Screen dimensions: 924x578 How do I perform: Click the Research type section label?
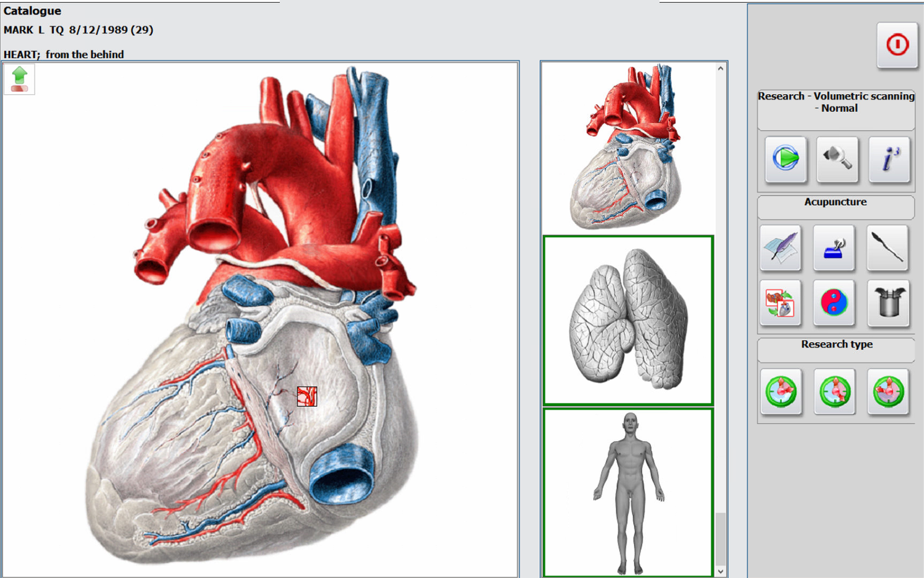pos(837,344)
